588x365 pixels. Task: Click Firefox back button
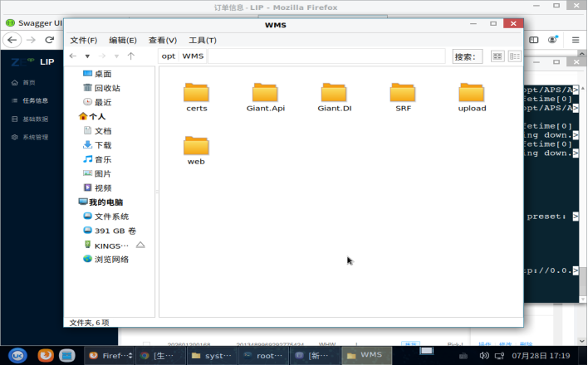click(12, 40)
